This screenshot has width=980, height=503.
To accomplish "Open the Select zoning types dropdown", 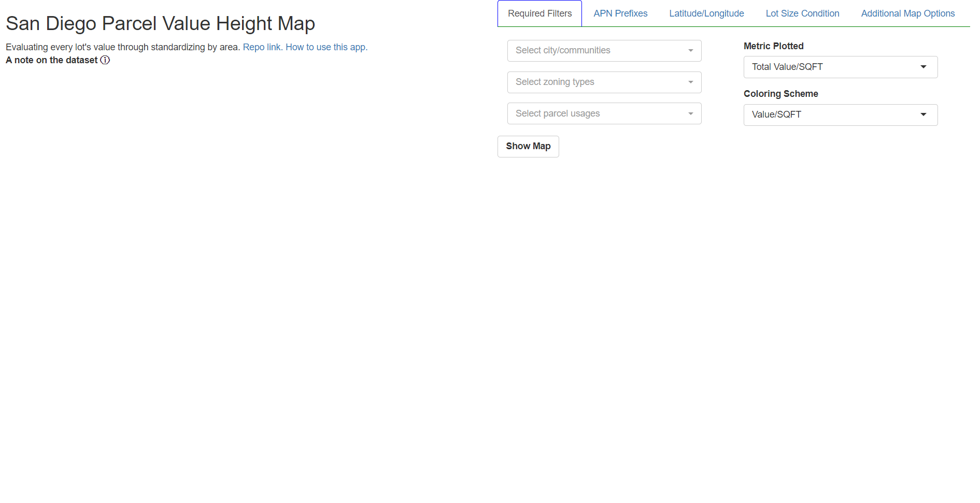I will click(604, 82).
